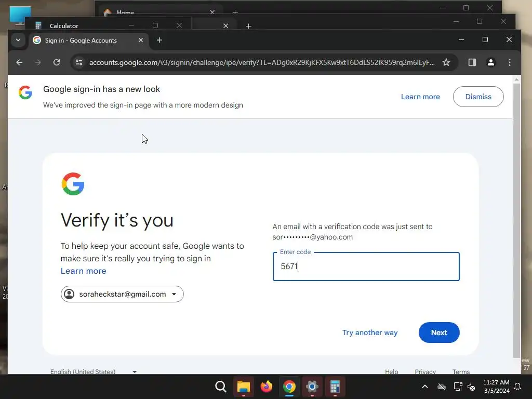The image size is (532, 399).
Task: Open Windows taskbar search
Action: point(221,387)
